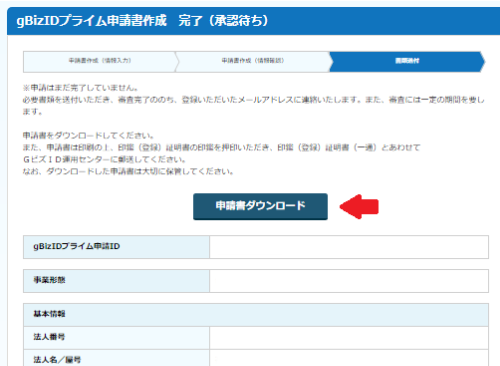Click the 法人名／屋号 row label
The height and width of the screenshot is (366, 500).
(57, 360)
